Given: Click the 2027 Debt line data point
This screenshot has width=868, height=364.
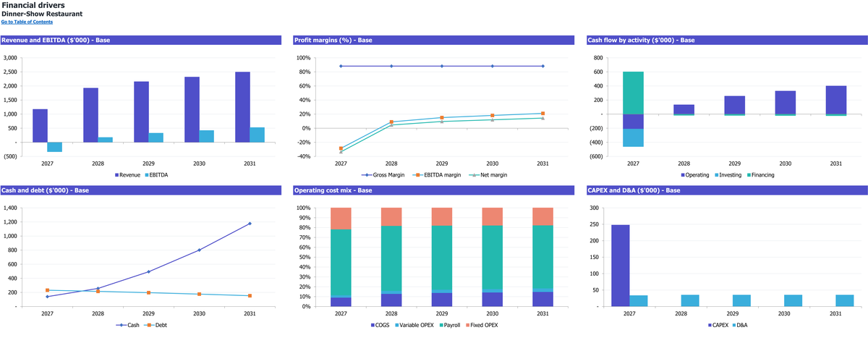Looking at the screenshot, I should coord(47,290).
